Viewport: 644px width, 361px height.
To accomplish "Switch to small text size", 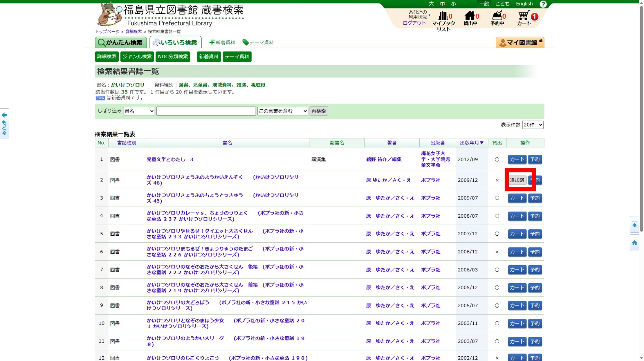I will coord(453,4).
